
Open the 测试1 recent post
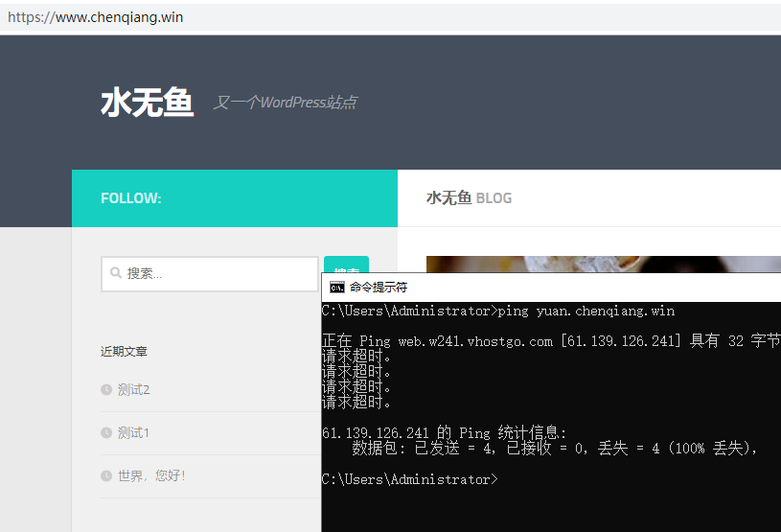[134, 433]
